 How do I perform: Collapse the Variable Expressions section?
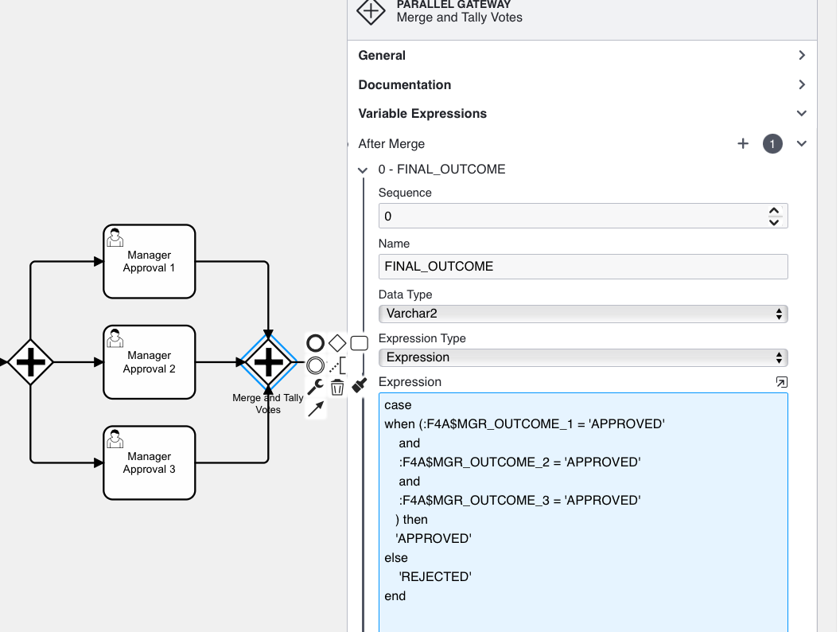click(801, 114)
